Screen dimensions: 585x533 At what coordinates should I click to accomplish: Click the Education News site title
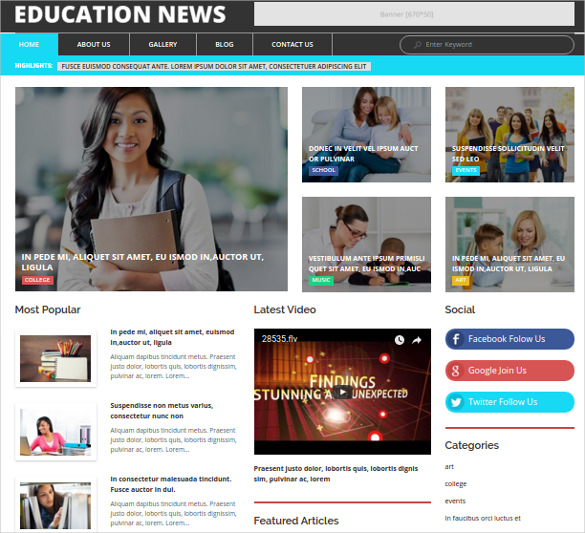tap(120, 14)
